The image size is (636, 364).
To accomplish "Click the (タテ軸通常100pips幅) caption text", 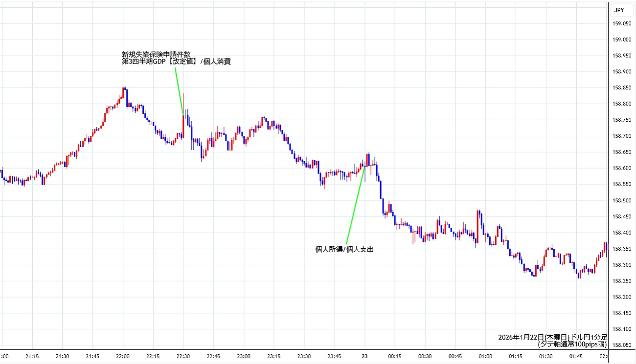I will 572,344.
